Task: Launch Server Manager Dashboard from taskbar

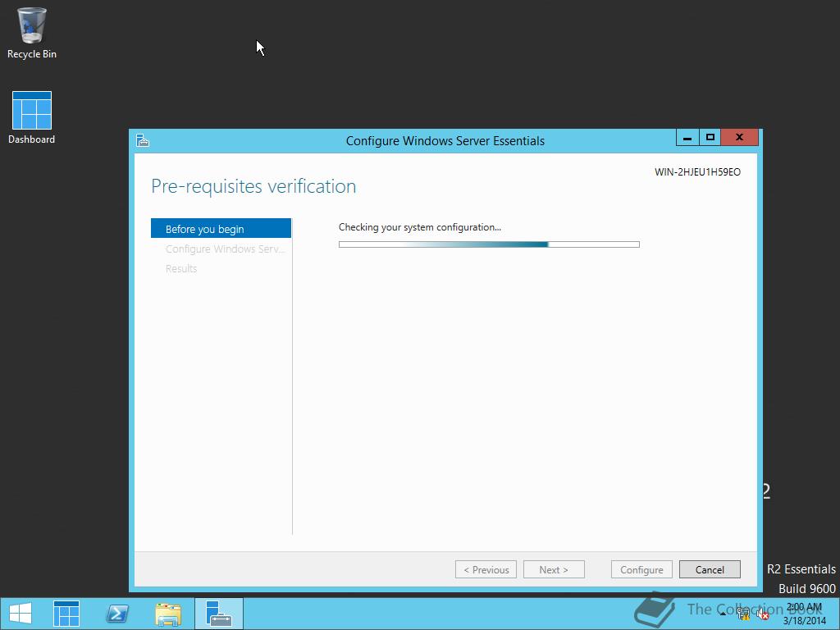Action: [66, 614]
